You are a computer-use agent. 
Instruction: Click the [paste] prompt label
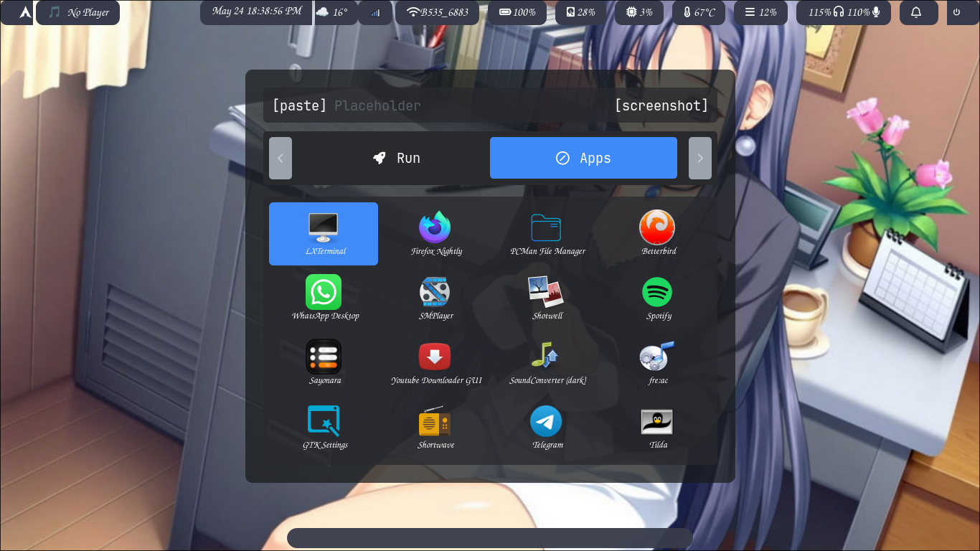click(x=300, y=105)
